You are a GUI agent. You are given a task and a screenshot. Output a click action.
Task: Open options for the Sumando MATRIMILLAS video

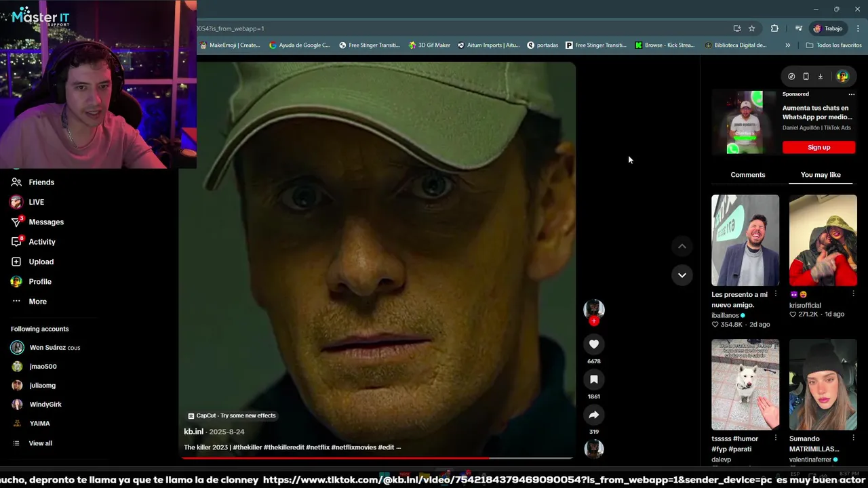853,439
